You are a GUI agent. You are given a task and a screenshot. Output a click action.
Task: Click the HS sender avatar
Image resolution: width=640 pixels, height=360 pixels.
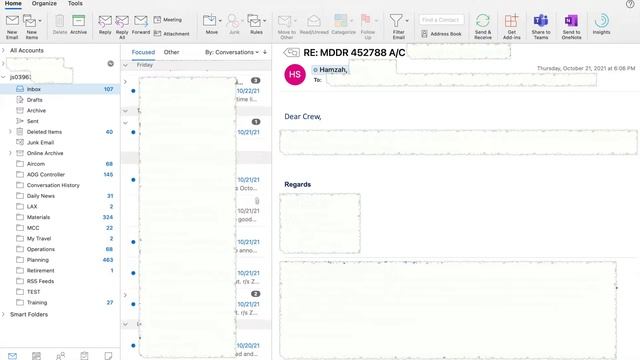coord(295,75)
